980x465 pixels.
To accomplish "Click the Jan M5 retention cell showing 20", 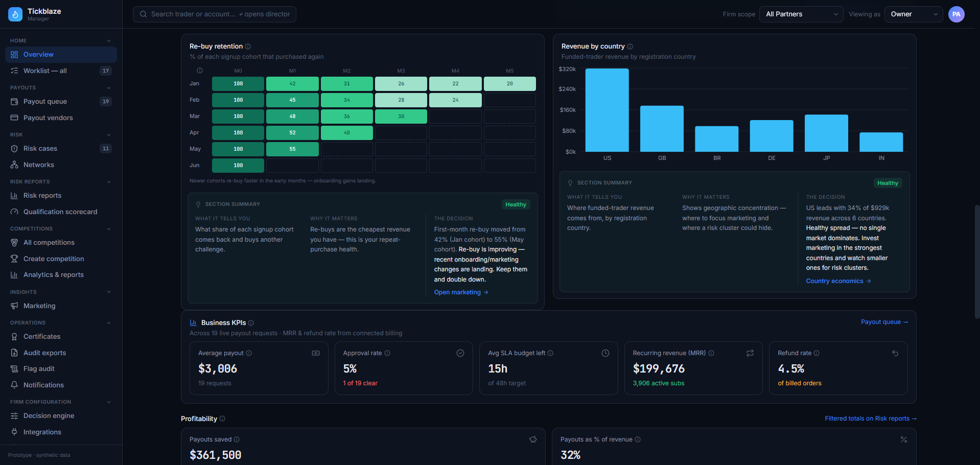I will [510, 84].
